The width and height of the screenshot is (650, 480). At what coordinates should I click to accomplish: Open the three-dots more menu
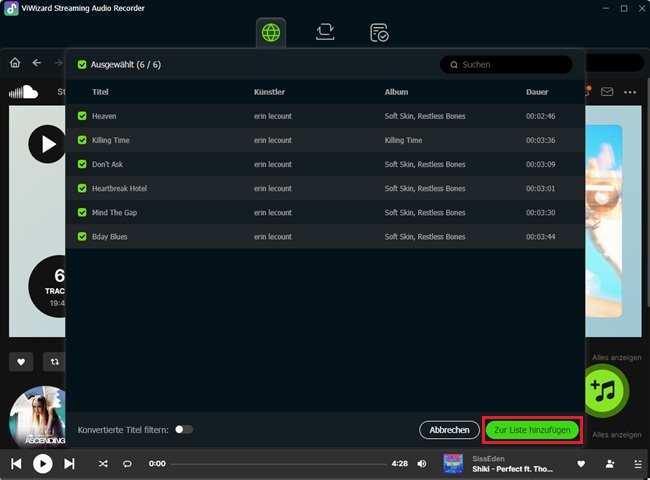[x=630, y=92]
